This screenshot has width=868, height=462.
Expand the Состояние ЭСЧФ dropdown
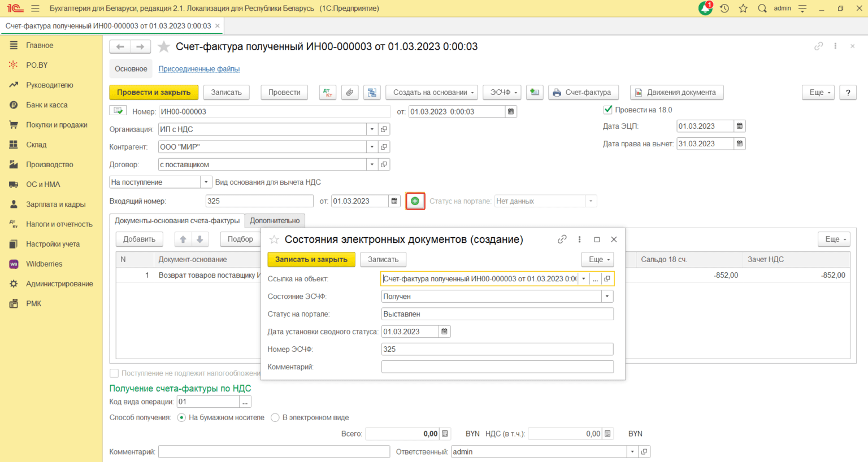coord(607,297)
